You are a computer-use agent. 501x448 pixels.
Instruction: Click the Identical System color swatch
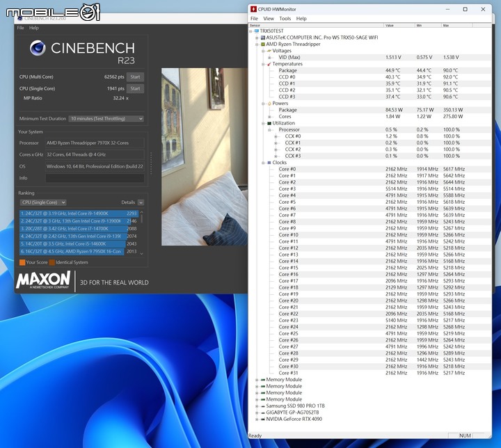tap(51, 262)
